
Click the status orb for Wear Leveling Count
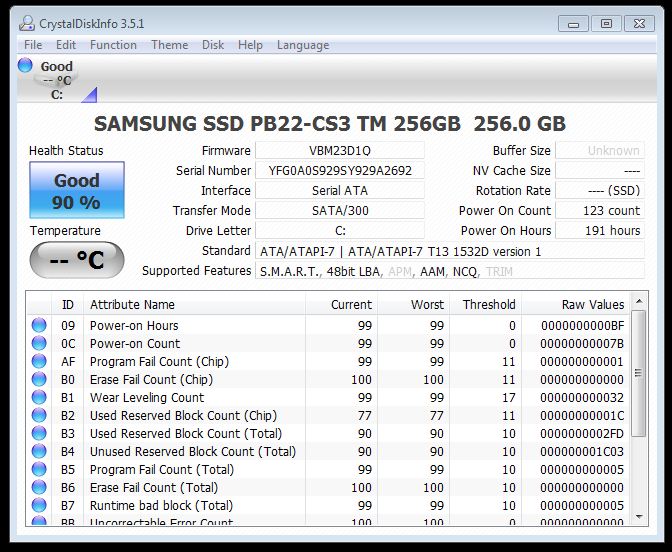coord(39,397)
